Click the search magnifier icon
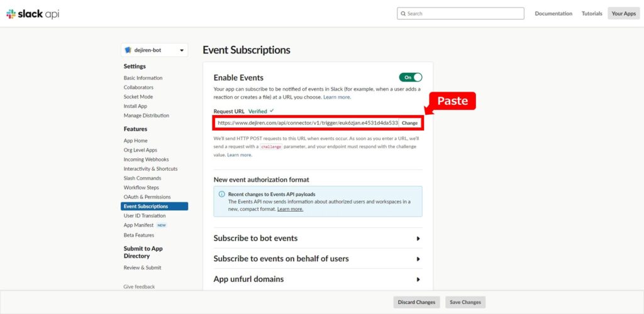The height and width of the screenshot is (314, 644). pos(403,14)
